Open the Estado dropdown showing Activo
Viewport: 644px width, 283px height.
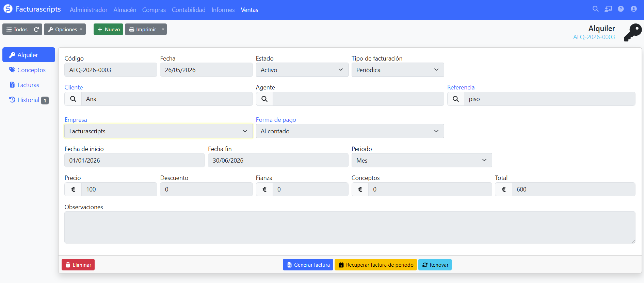302,70
